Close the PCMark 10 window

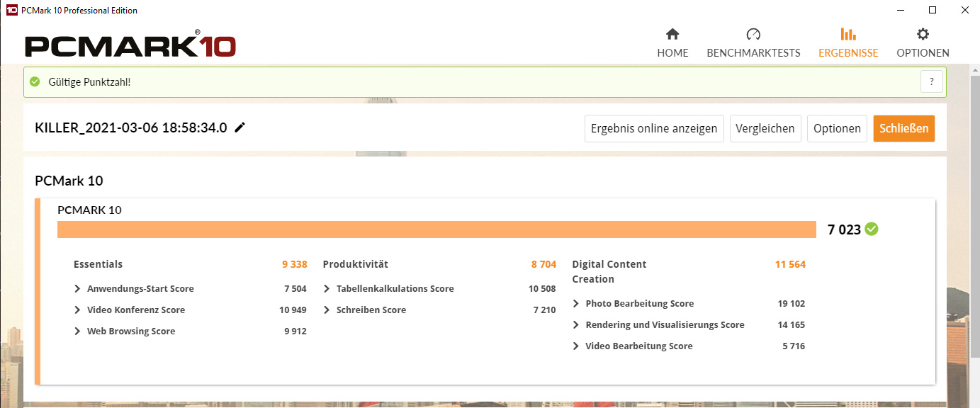coord(964,10)
